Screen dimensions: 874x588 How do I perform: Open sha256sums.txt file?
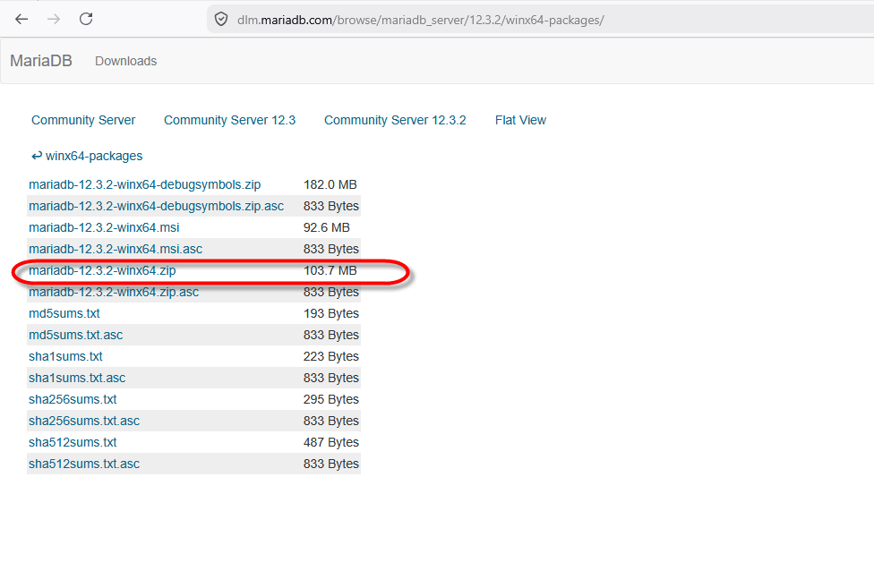pyautogui.click(x=73, y=399)
